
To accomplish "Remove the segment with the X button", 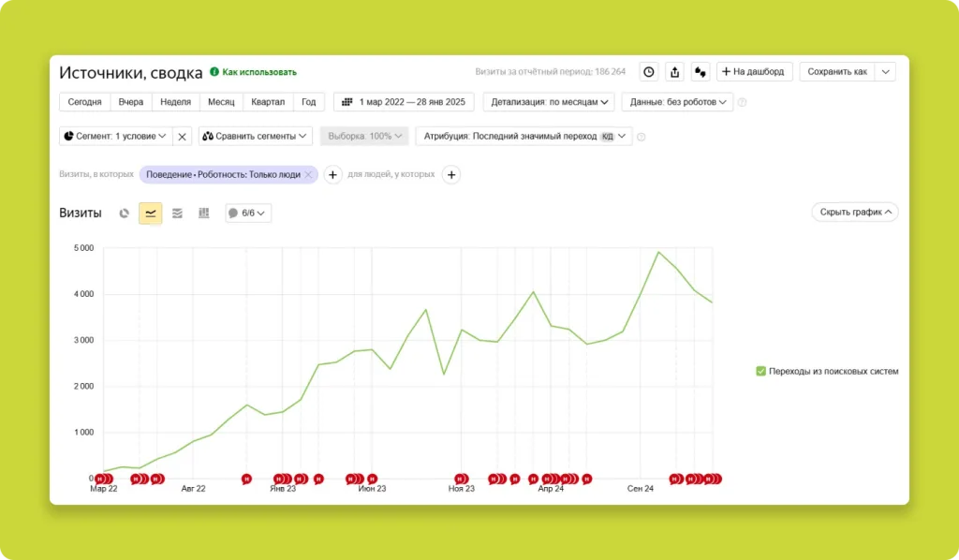I will [x=183, y=137].
